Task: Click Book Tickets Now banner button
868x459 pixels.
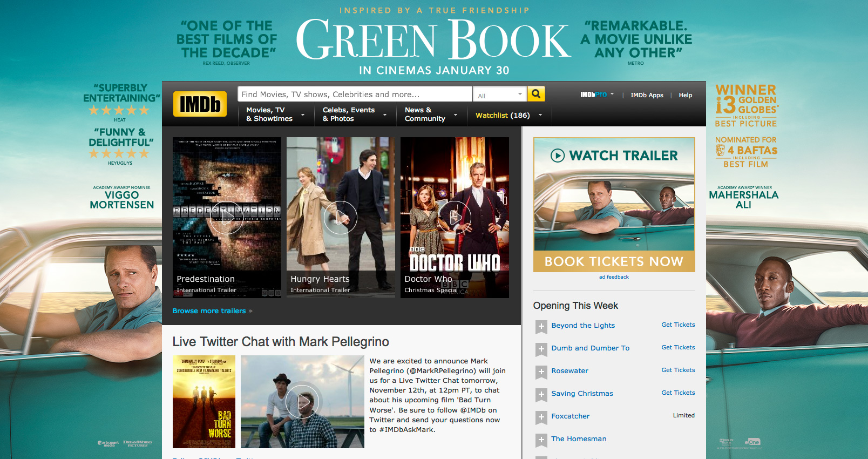Action: 614,261
